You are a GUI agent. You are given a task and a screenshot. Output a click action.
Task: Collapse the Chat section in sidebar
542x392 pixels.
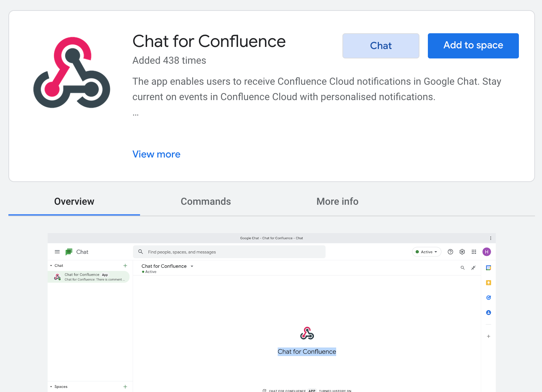[51, 266]
